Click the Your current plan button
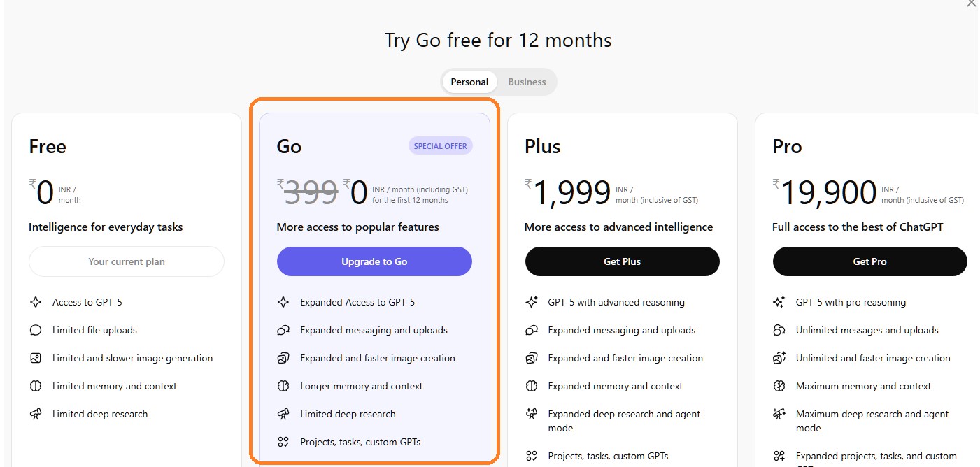The height and width of the screenshot is (467, 980). pos(126,261)
